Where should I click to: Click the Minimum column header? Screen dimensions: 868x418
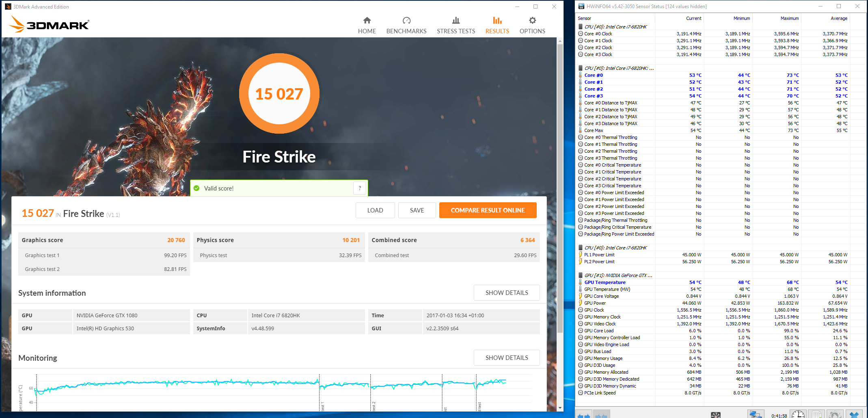728,18
